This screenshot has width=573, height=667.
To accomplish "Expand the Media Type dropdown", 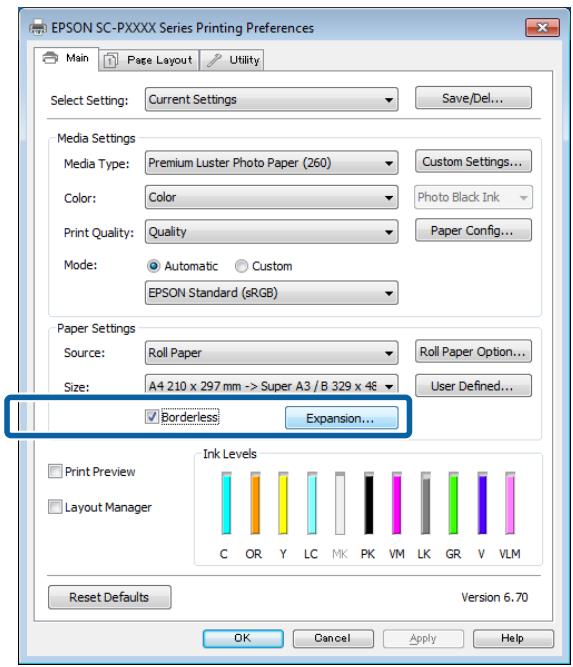I will point(271,162).
